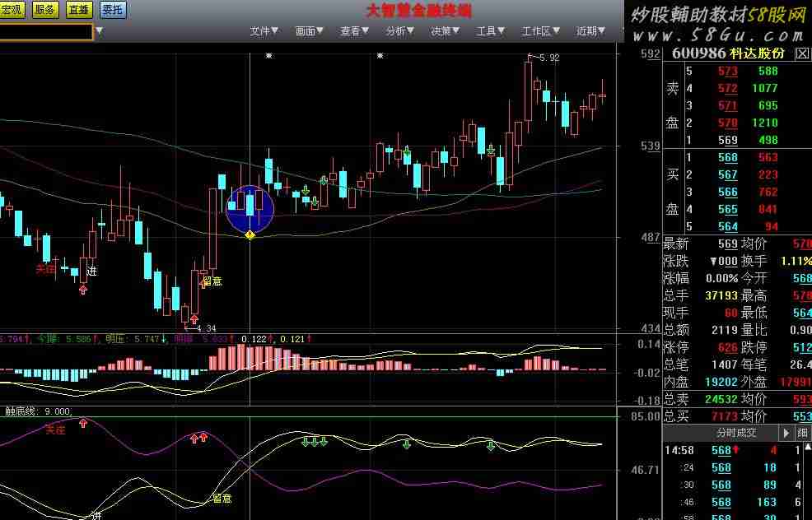The height and width of the screenshot is (520, 812).
Task: Open the 工具 menu
Action: 490,31
